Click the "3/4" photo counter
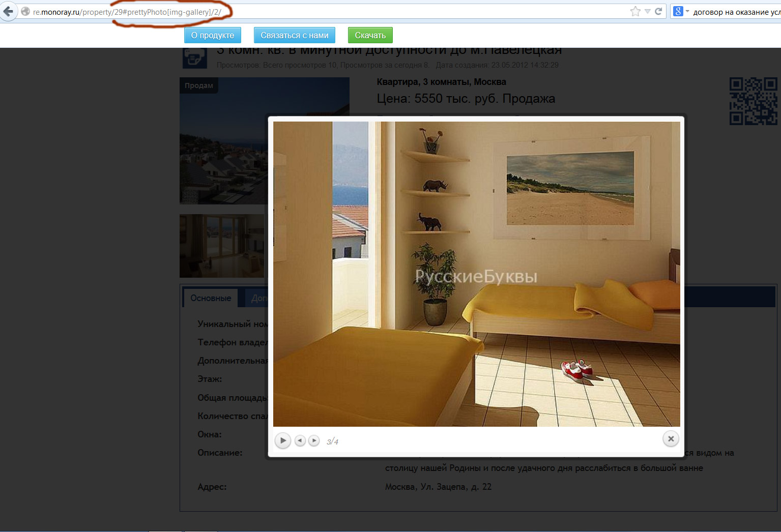The height and width of the screenshot is (532, 781). coord(333,441)
